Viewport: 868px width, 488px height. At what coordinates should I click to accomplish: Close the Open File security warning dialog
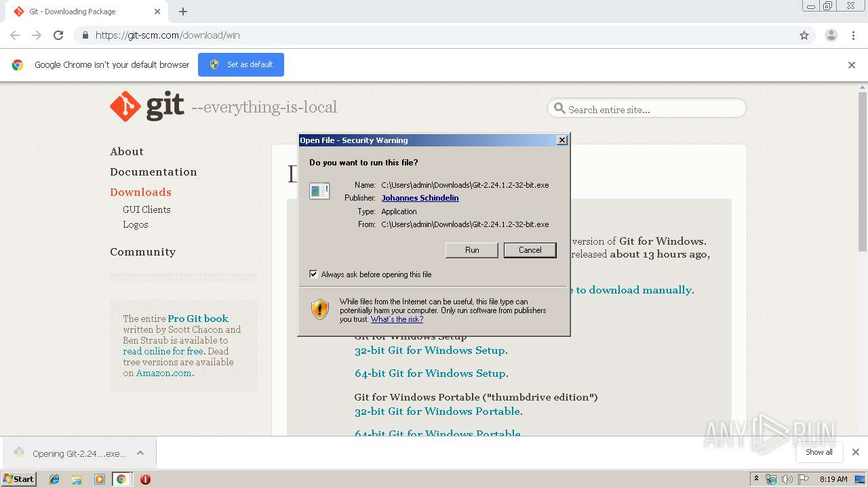click(x=561, y=140)
